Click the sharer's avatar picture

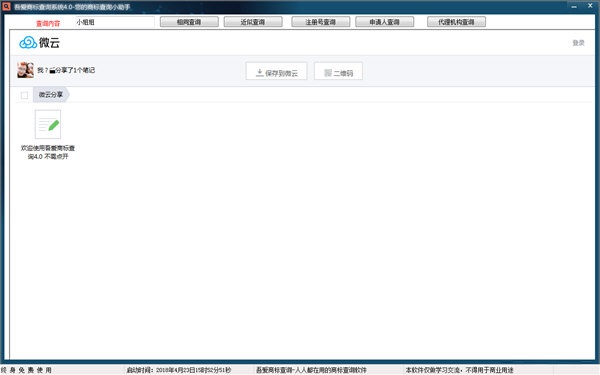(x=25, y=70)
